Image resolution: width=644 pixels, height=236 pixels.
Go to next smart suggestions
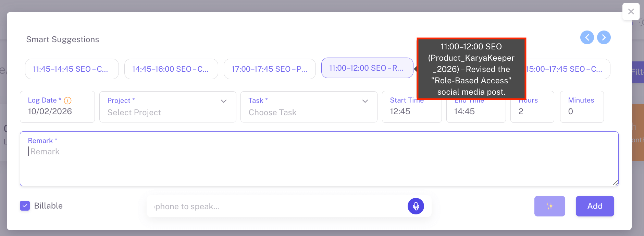[604, 37]
